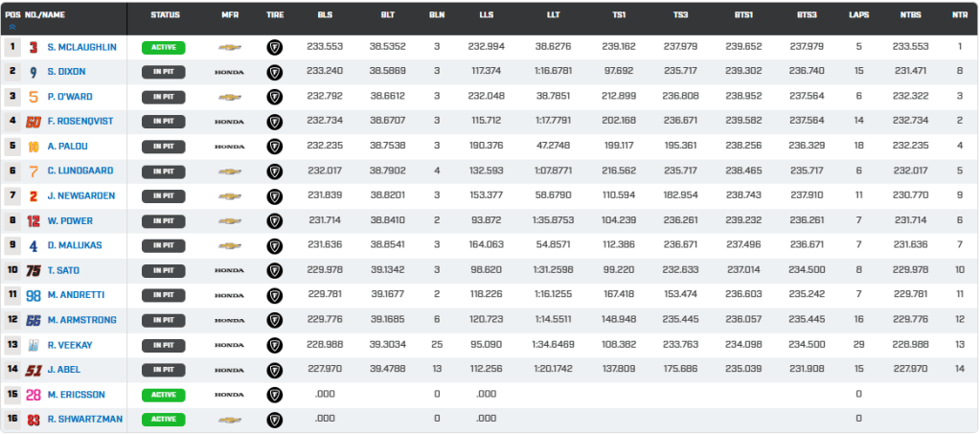This screenshot has width=980, height=434.
Task: Click car number 83 badge for Shwartzman
Action: click(x=34, y=420)
